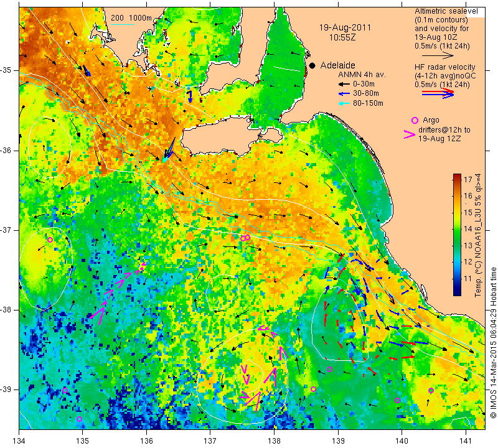Click the colorbar tick label 11
This screenshot has height=448, width=498.
(x=468, y=279)
